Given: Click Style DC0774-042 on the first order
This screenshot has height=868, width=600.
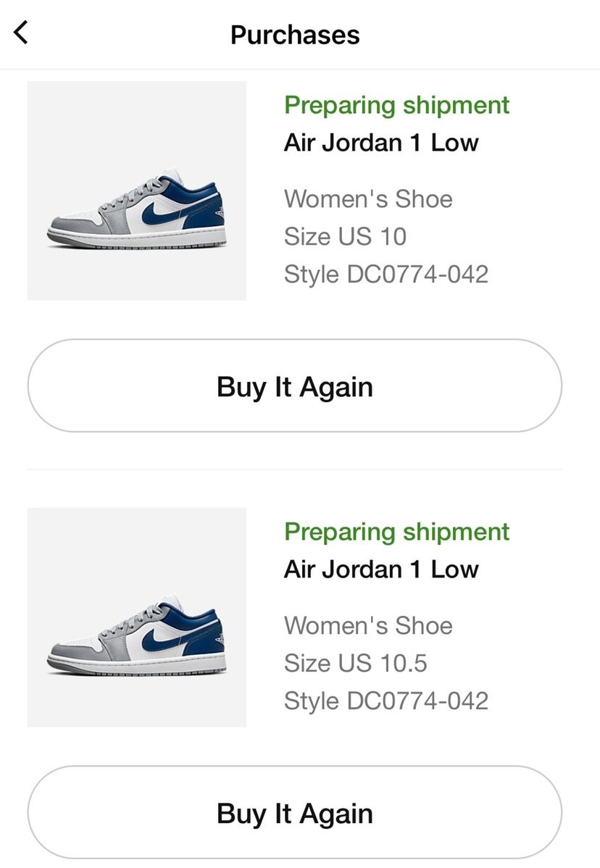Looking at the screenshot, I should pyautogui.click(x=386, y=274).
